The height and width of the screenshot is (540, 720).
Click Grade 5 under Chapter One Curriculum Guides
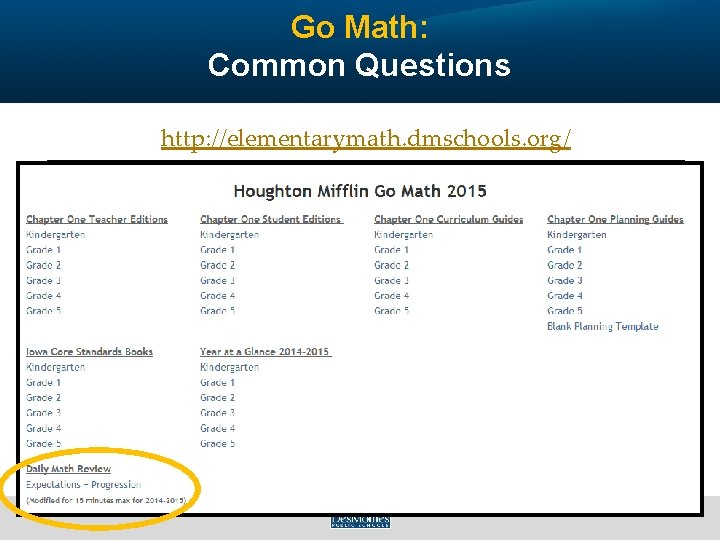coord(392,310)
